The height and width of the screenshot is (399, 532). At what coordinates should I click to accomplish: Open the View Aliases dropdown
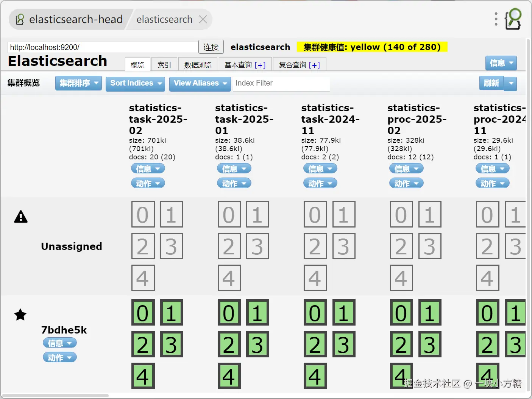(x=200, y=83)
